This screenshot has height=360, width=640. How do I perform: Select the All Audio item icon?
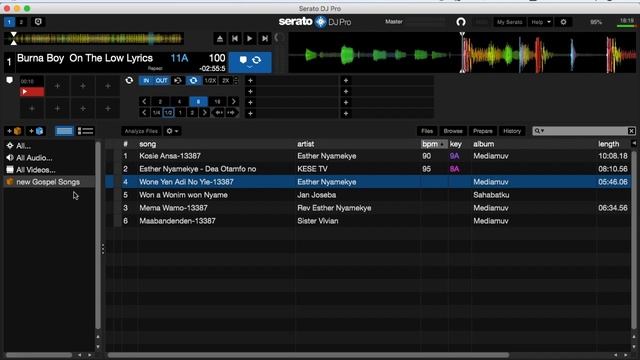click(10, 158)
